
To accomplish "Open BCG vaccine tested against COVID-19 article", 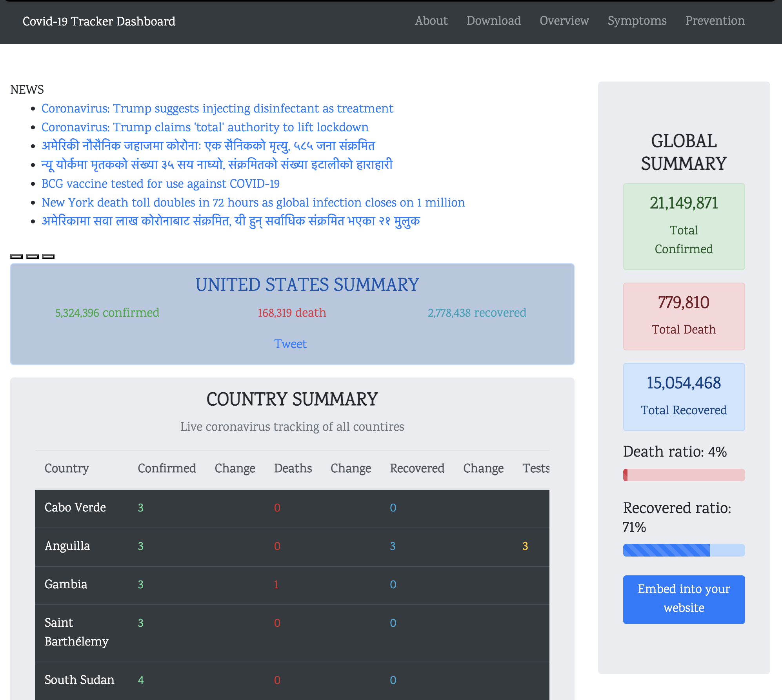I will (x=160, y=184).
